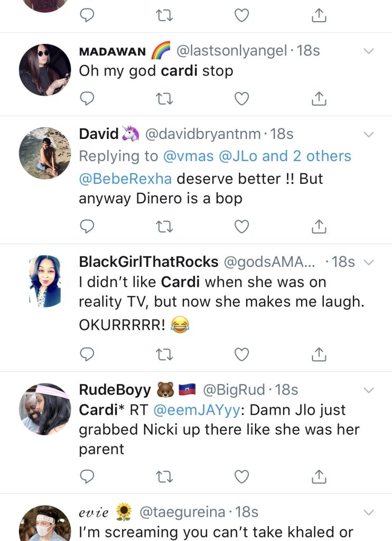The height and width of the screenshot is (541, 392).
Task: Share RudeBoyy's tweet
Action: pos(319,477)
